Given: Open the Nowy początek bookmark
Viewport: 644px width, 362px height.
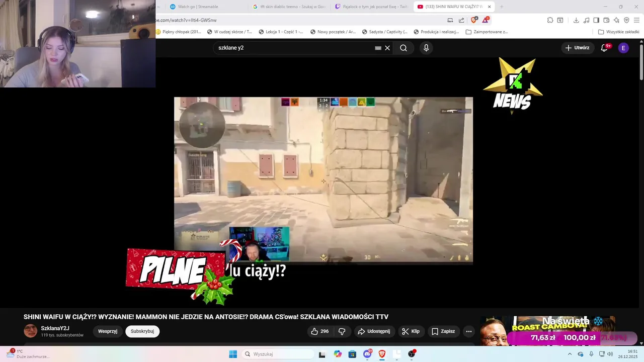Looking at the screenshot, I should 333,32.
